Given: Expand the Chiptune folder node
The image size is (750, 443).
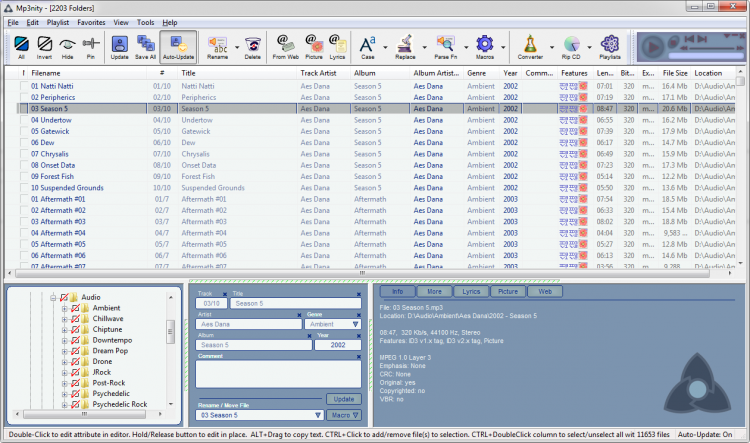Looking at the screenshot, I should pos(64,330).
